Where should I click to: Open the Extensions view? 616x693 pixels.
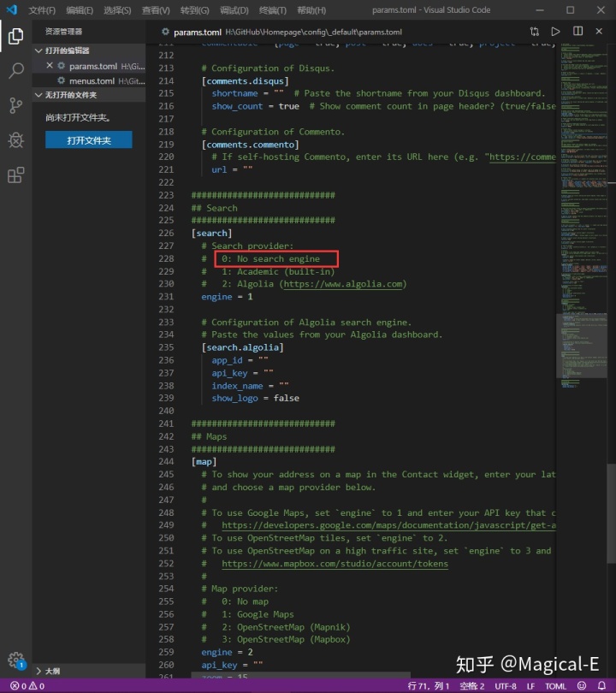click(x=16, y=175)
